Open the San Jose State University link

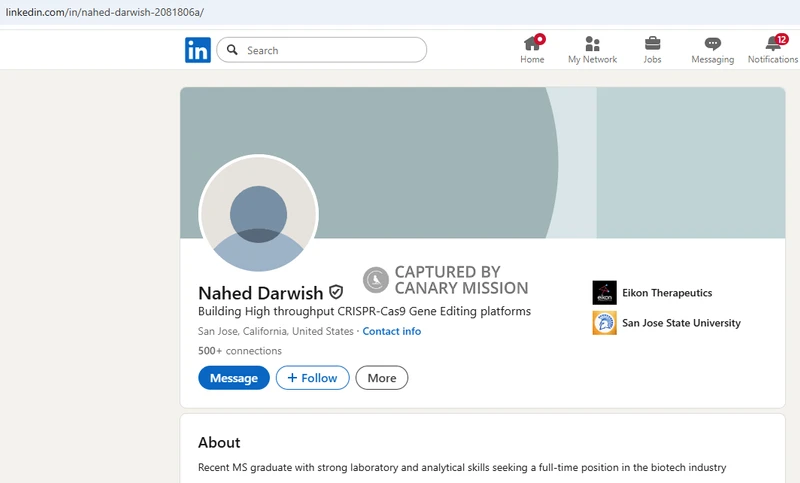pyautogui.click(x=681, y=323)
